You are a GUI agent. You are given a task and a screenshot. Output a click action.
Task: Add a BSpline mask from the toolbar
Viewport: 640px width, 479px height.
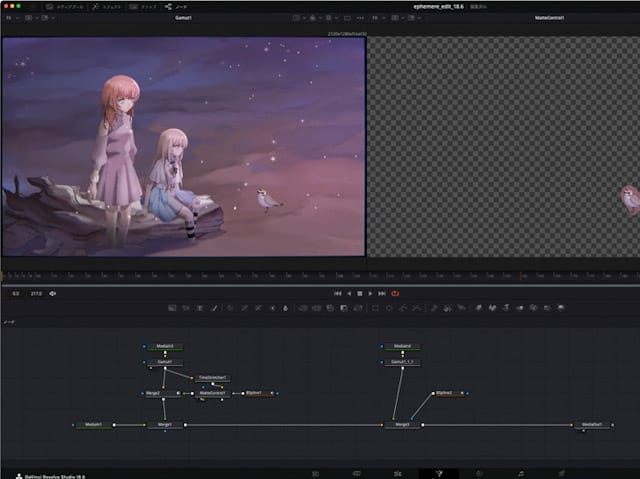coord(417,308)
